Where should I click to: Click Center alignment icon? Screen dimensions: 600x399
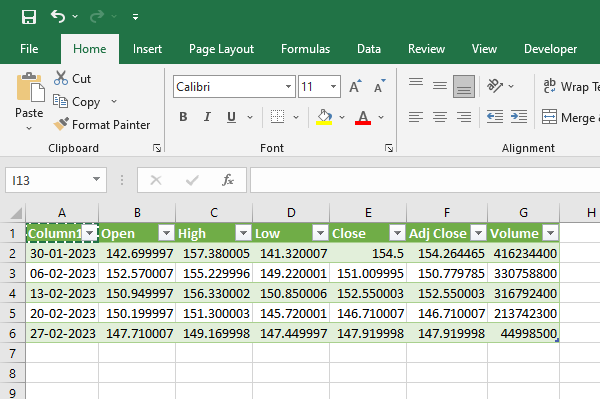point(440,117)
